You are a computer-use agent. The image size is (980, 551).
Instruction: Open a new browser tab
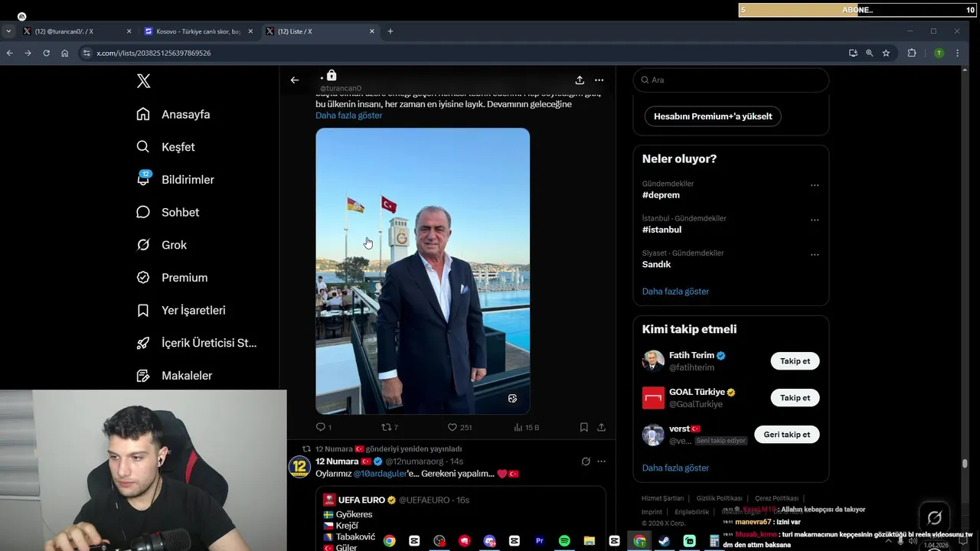[x=390, y=31]
